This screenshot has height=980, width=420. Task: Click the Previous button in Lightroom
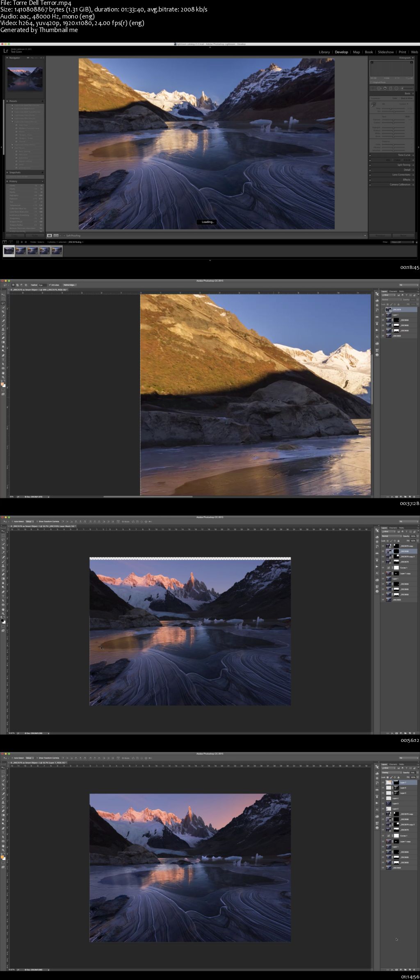pyautogui.click(x=380, y=236)
